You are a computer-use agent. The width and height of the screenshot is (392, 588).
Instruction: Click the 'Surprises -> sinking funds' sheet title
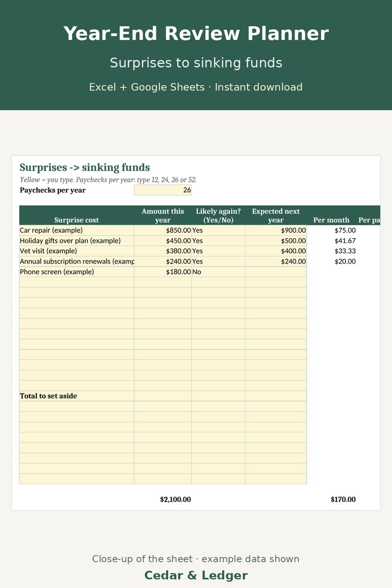tap(85, 168)
